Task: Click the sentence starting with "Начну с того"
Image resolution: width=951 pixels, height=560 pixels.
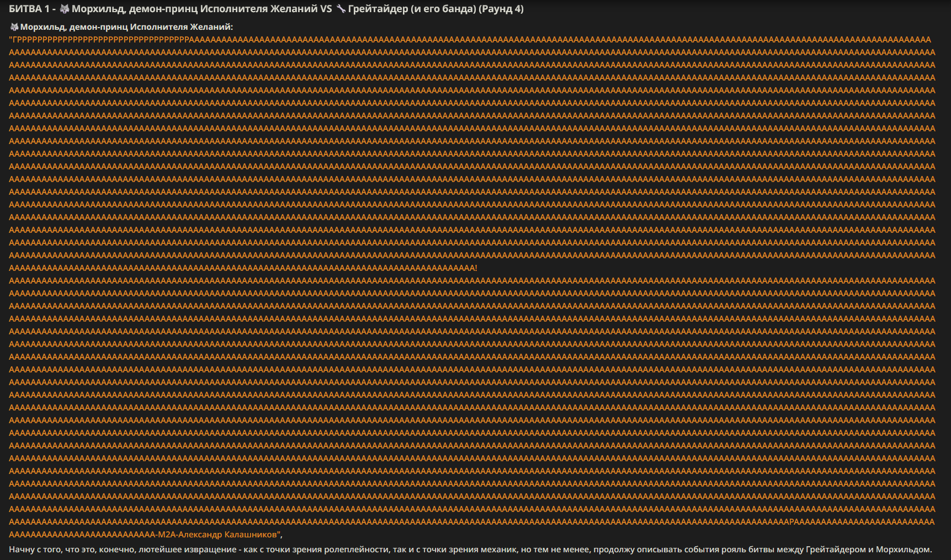Action: pos(470,550)
